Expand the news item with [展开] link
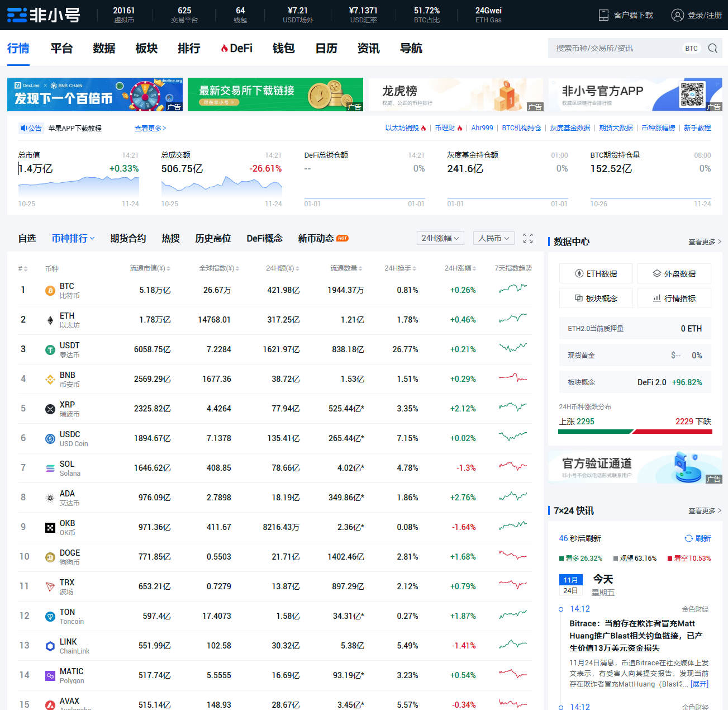Image resolution: width=728 pixels, height=710 pixels. (700, 684)
